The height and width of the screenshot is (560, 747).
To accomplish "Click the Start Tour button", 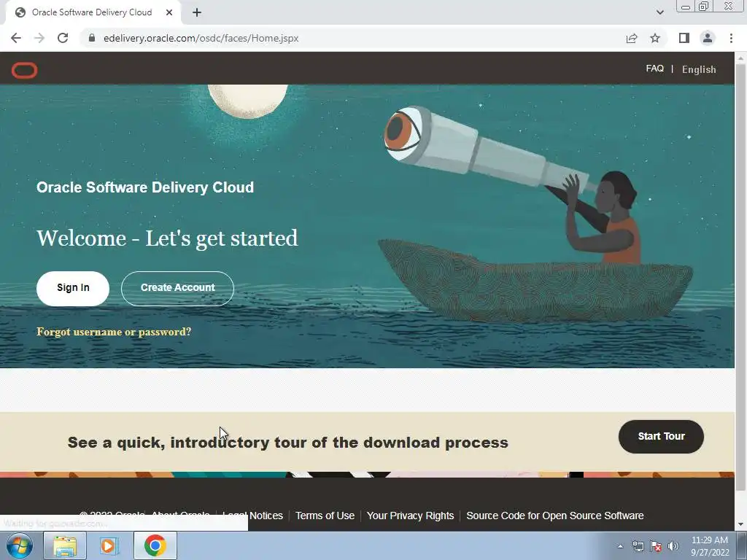I will [x=661, y=436].
